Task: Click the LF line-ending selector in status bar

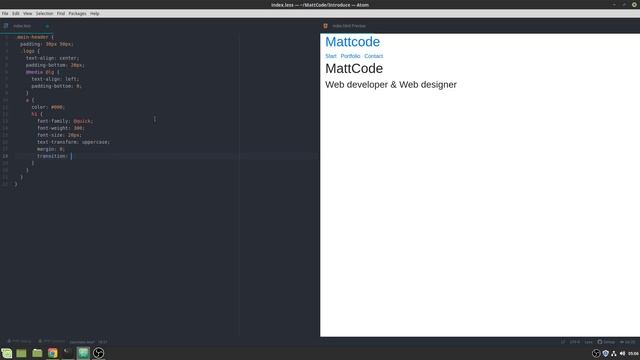Action: [563, 342]
